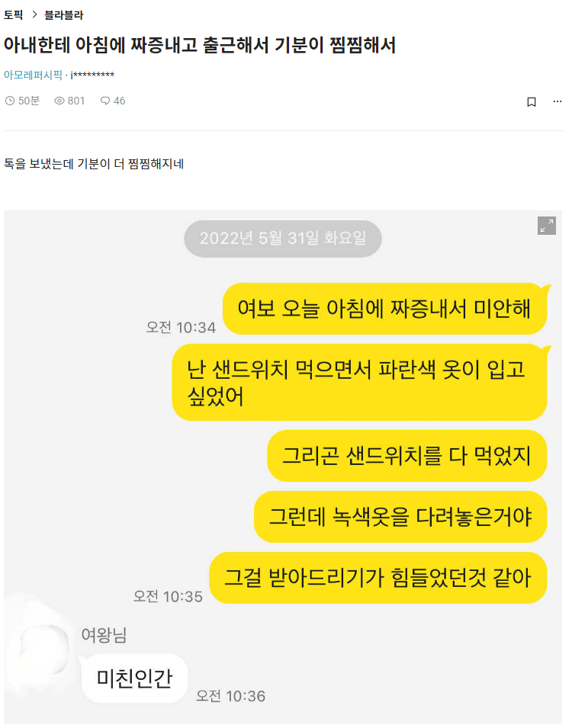Click the breadcrumb chevron after 토픽
Screen dimensions: 572x728
coord(34,14)
